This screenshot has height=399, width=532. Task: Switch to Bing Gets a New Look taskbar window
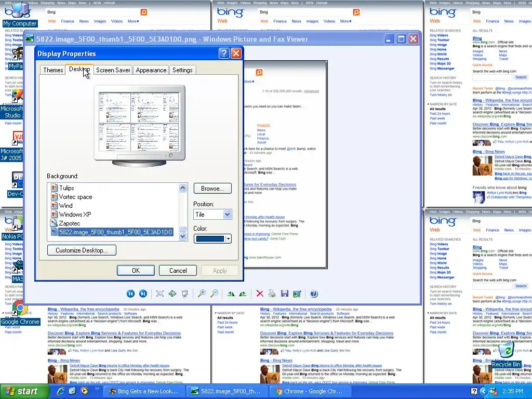point(143,391)
